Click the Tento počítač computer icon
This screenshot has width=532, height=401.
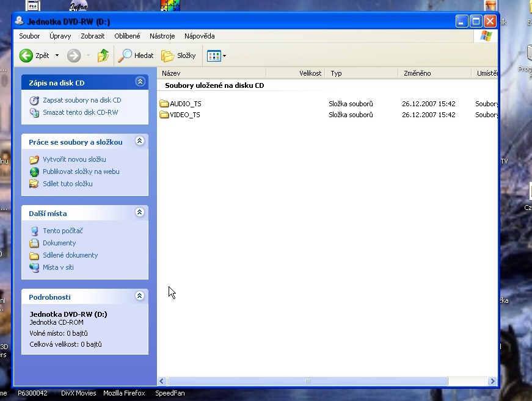pos(34,231)
